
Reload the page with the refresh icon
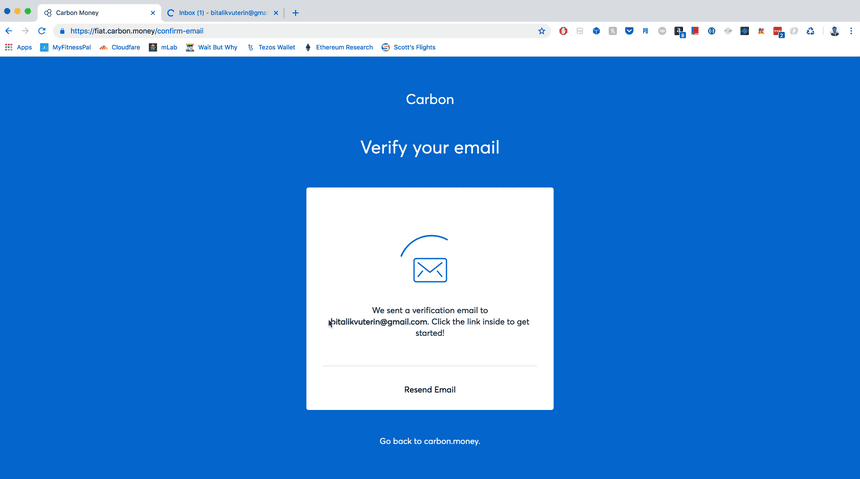coord(42,31)
